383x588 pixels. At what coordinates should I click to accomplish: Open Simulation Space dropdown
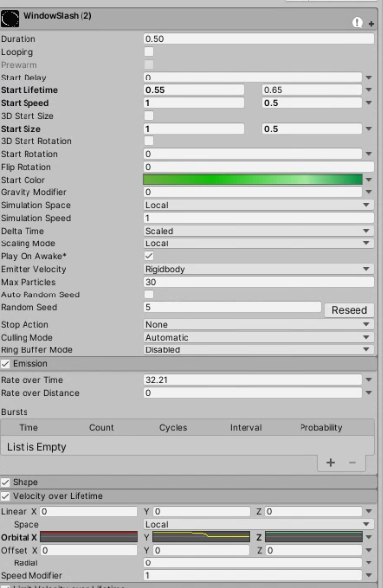259,205
